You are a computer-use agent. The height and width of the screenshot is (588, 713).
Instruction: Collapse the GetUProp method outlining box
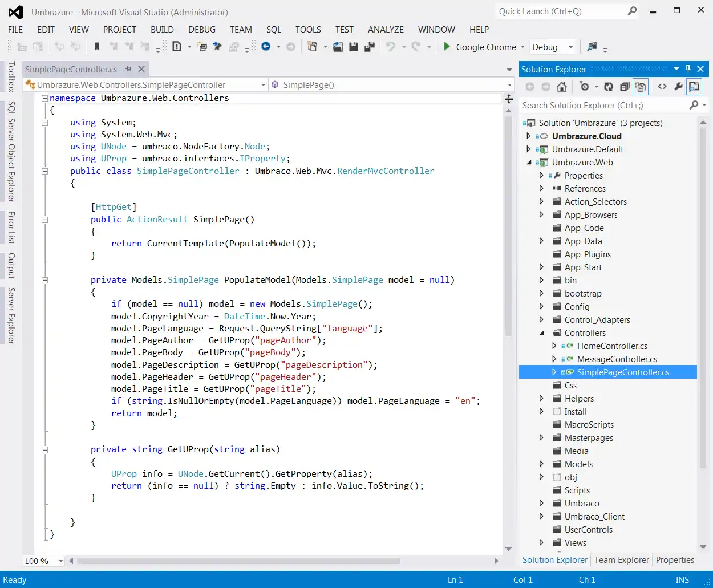[x=44, y=450]
